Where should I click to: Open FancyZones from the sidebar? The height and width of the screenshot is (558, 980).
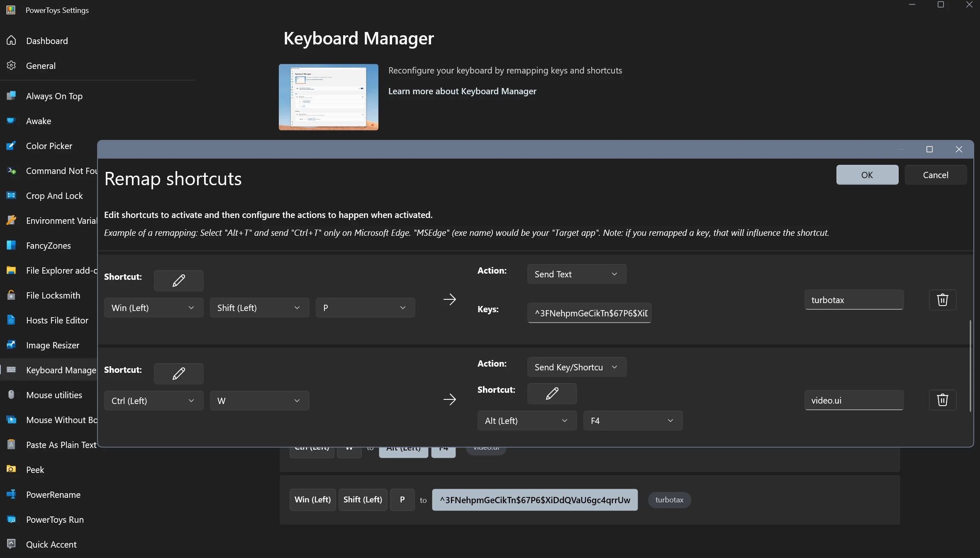(48, 245)
